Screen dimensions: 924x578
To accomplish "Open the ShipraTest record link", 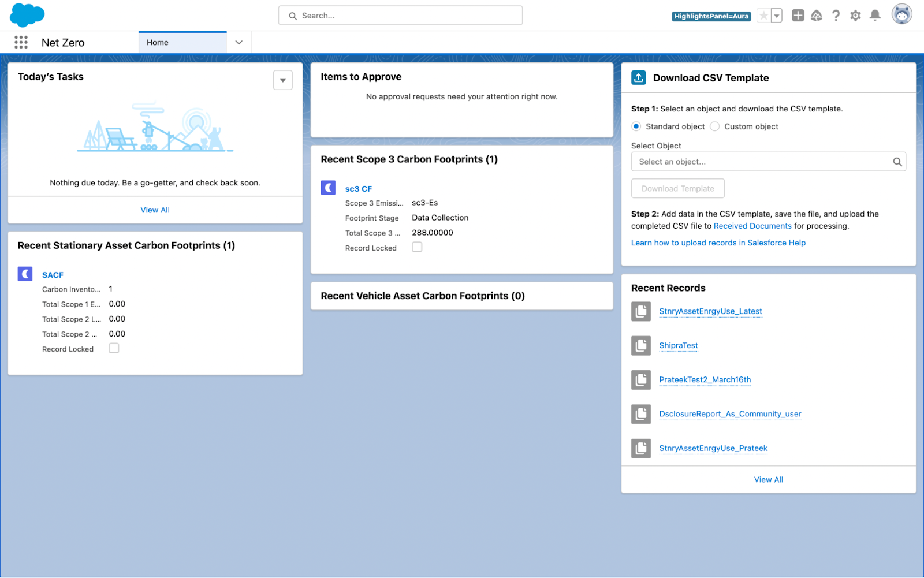I will click(x=679, y=346).
